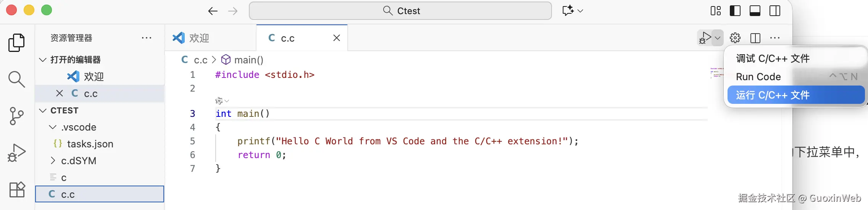Expand the c.dSYM folder
This screenshot has width=868, height=210.
coord(53,161)
